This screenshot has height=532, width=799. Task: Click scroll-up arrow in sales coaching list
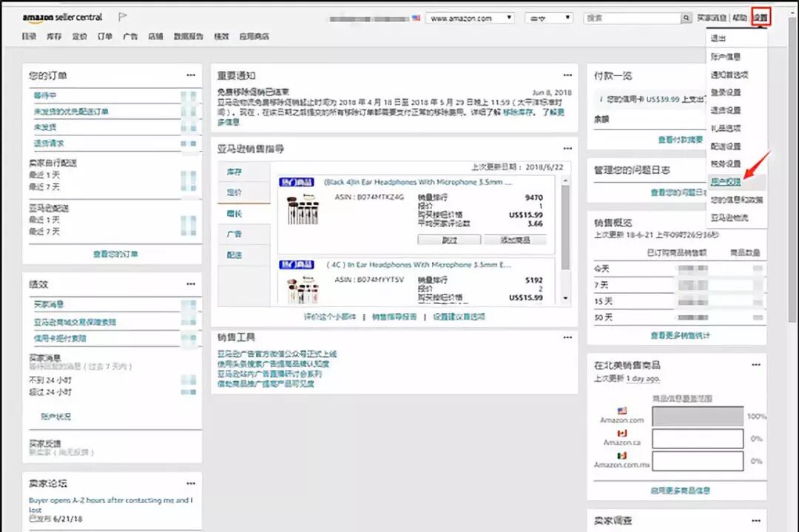point(565,181)
